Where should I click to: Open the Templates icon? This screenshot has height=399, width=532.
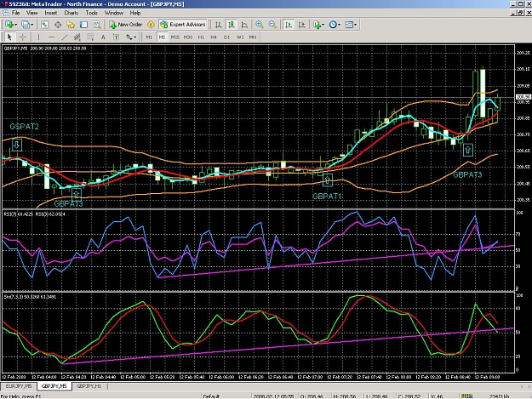pyautogui.click(x=349, y=25)
